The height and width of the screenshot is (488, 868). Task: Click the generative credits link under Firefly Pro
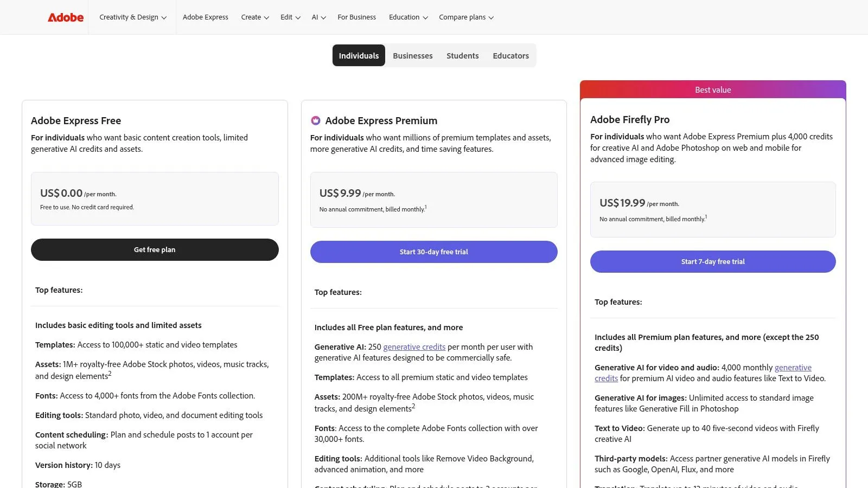(x=793, y=367)
